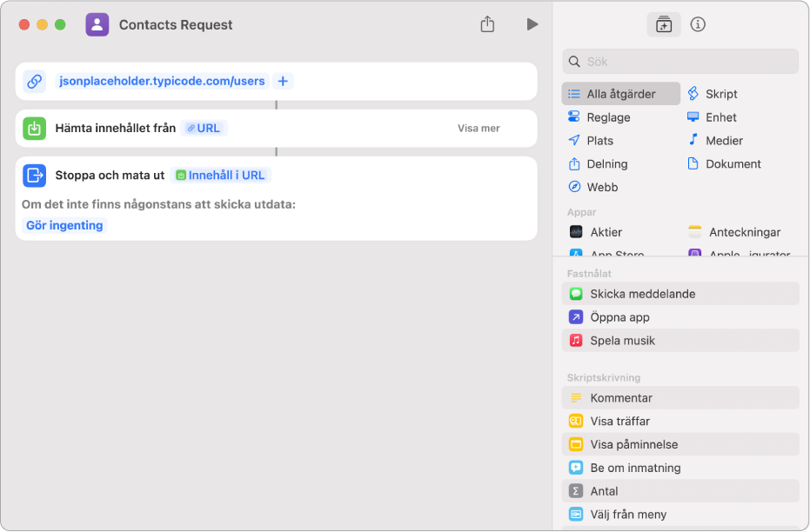Click the red close window button
The width and height of the screenshot is (810, 532).
tap(24, 24)
